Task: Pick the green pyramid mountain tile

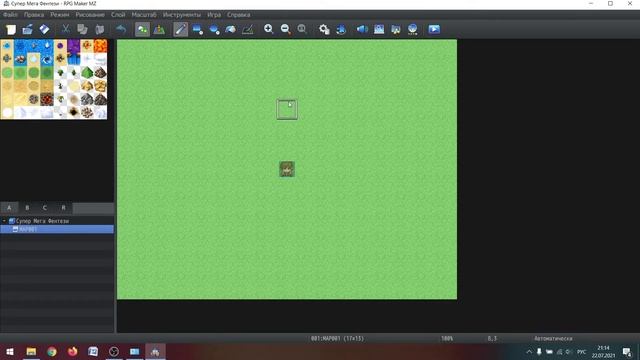Action: [x=87, y=73]
